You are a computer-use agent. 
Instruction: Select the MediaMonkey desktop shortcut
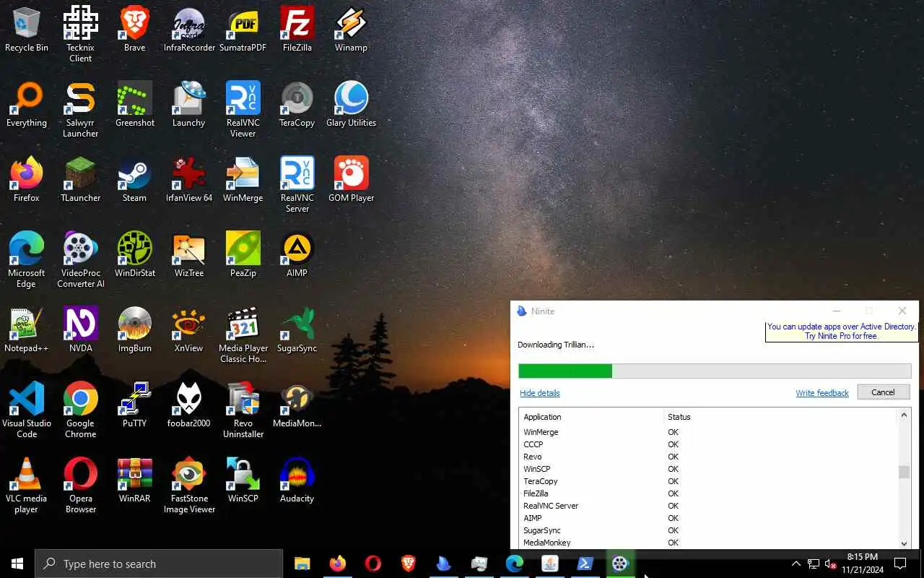click(x=297, y=406)
